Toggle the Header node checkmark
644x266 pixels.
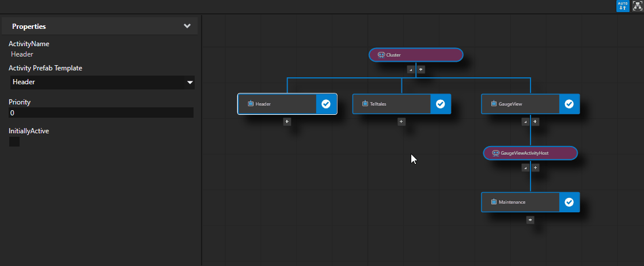coord(326,104)
